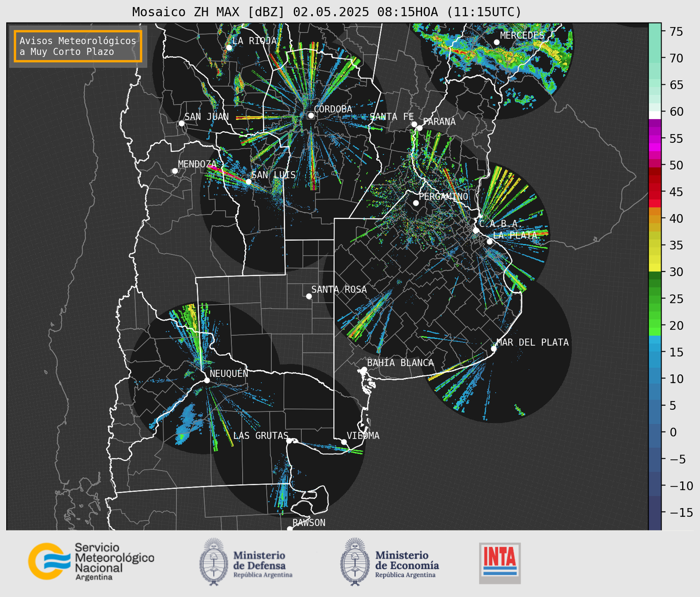Click the VIEDMA city marker dot
Image resolution: width=700 pixels, height=597 pixels.
pos(344,442)
